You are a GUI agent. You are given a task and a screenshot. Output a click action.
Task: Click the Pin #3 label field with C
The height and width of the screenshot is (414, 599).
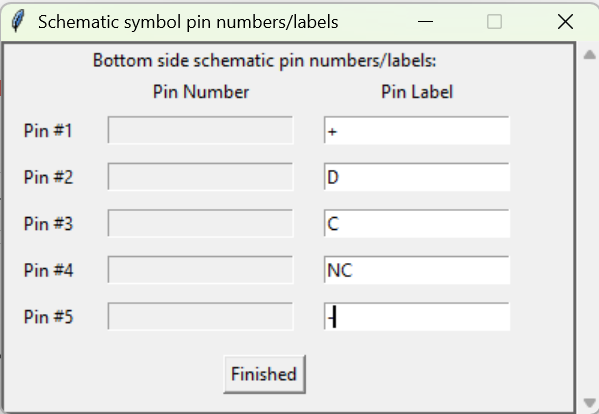[x=417, y=223]
